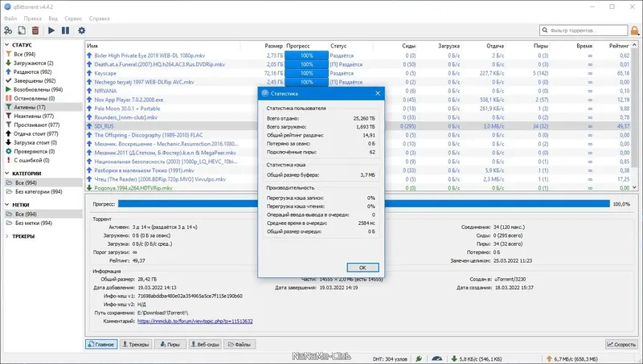643x364 pixels.
Task: Open the Справка menu
Action: pyautogui.click(x=99, y=18)
